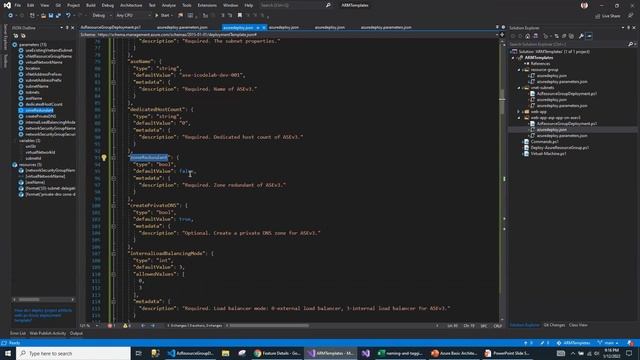
Task: Click the main branch status bar item
Action: 608,343
